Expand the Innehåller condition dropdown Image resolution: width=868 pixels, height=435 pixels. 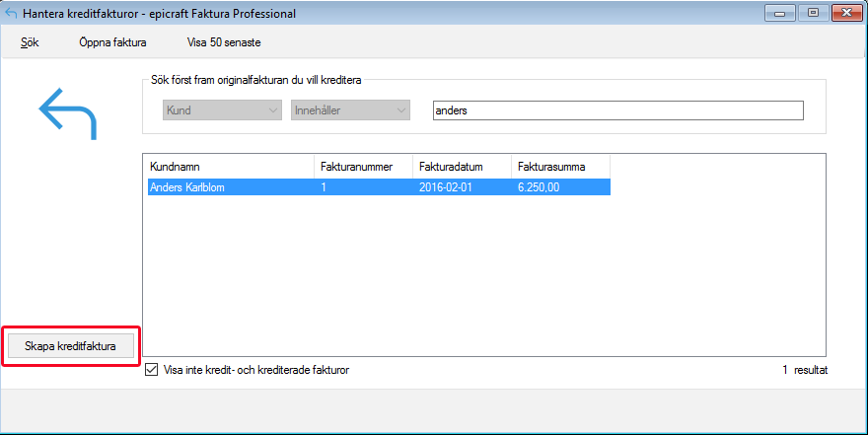coord(350,110)
